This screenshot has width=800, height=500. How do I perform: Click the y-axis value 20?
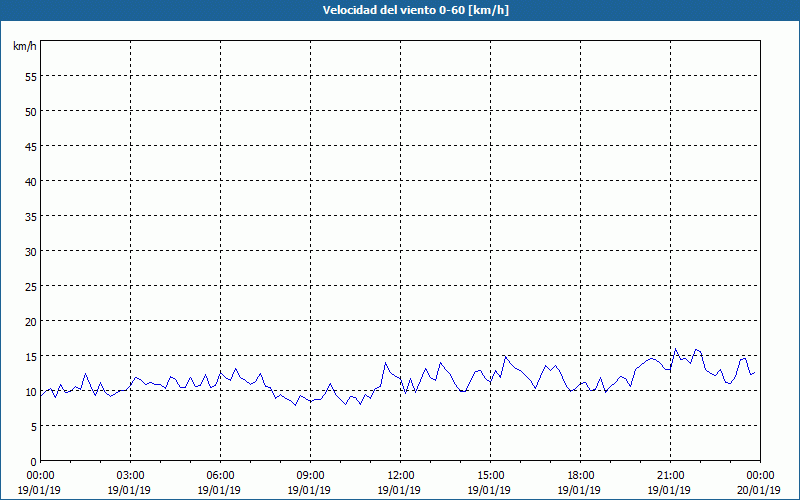tap(31, 321)
